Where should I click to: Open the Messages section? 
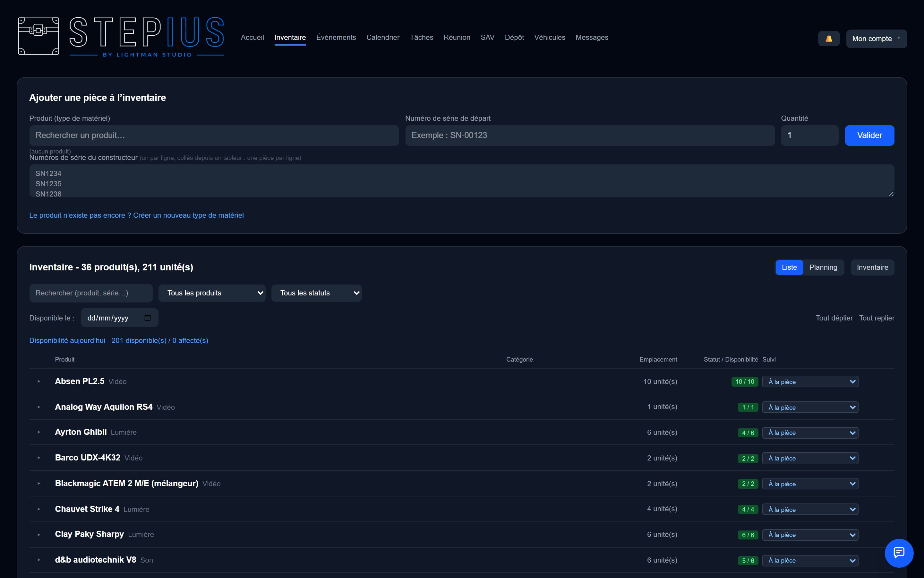[592, 38]
